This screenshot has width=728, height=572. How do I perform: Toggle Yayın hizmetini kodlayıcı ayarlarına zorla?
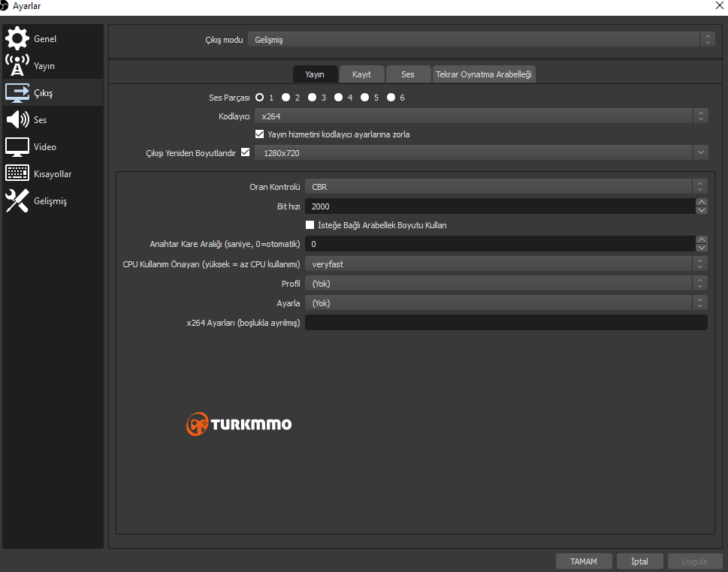click(259, 134)
